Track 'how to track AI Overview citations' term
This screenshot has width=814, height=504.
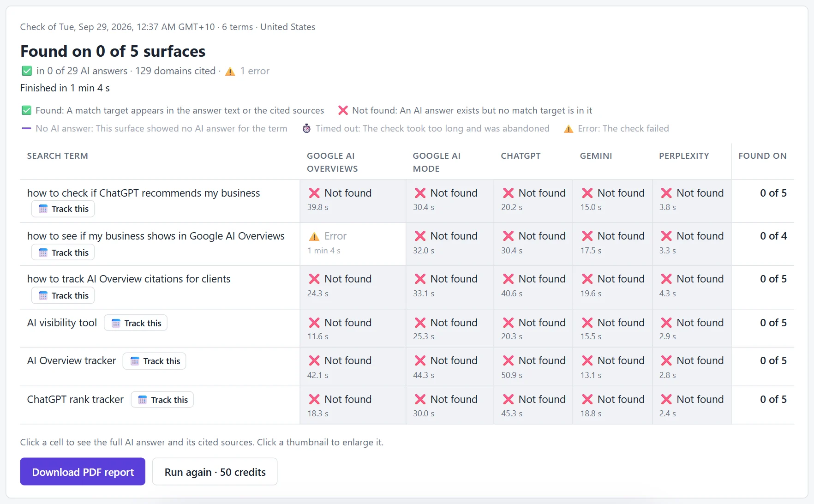(63, 295)
